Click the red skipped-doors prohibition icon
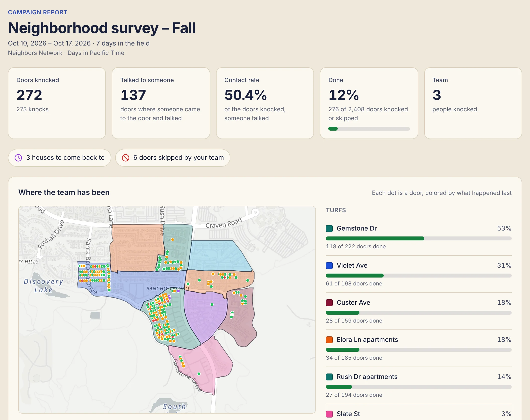This screenshot has height=420, width=530. tap(126, 158)
